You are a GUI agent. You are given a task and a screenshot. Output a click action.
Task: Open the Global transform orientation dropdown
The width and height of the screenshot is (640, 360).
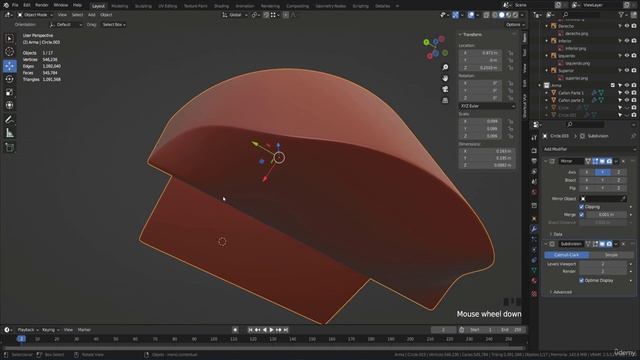pyautogui.click(x=235, y=15)
